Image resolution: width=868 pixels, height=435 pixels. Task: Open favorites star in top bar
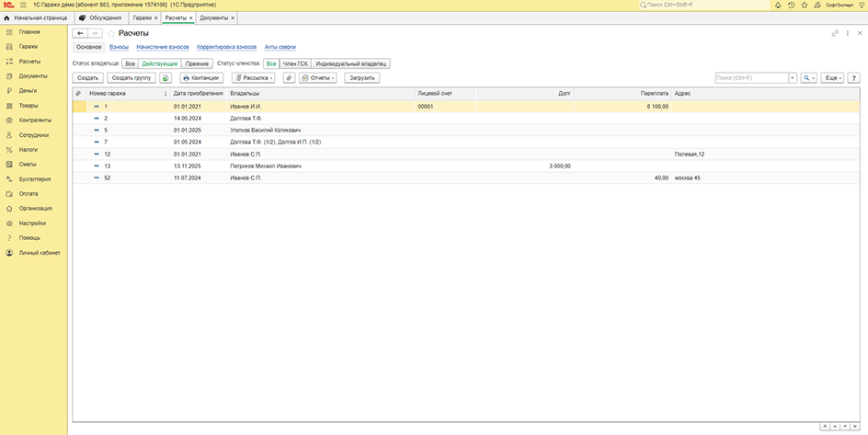point(804,6)
